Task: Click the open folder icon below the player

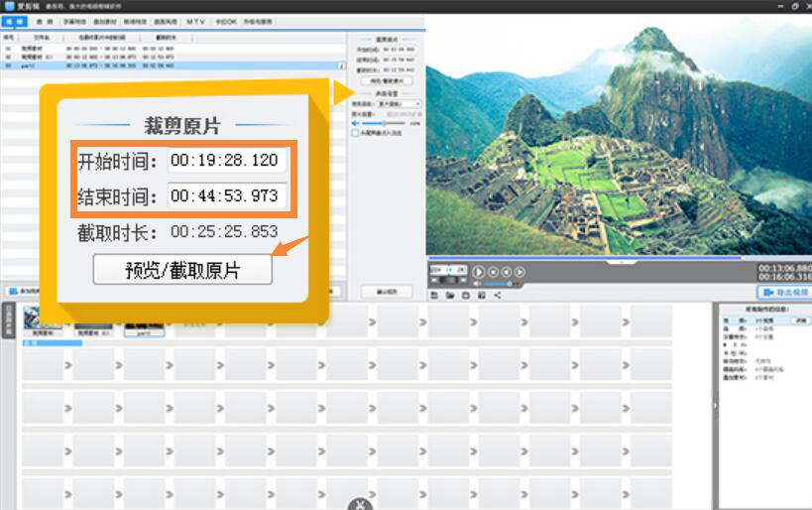Action: [x=450, y=295]
